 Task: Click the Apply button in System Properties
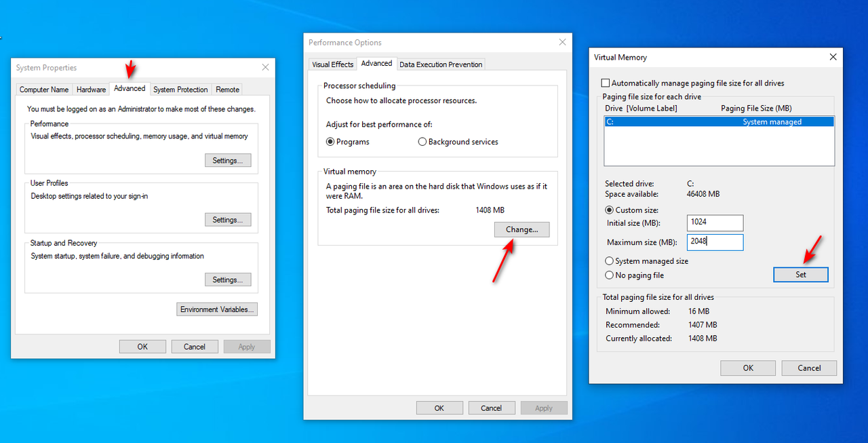pyautogui.click(x=247, y=347)
